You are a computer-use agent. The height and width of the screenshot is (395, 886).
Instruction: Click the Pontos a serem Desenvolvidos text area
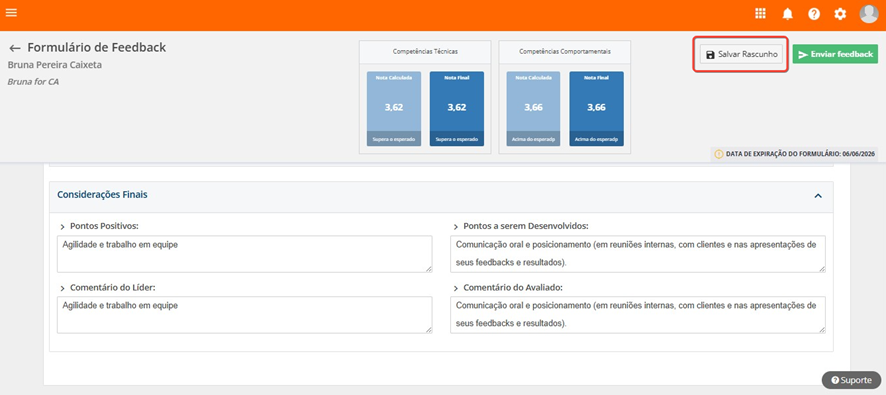click(x=638, y=254)
